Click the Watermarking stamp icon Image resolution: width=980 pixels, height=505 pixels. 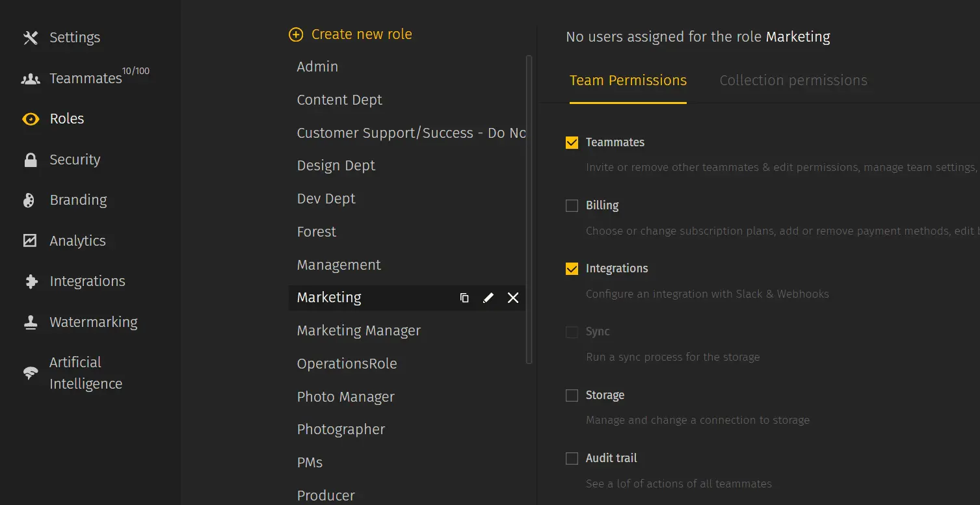point(30,321)
